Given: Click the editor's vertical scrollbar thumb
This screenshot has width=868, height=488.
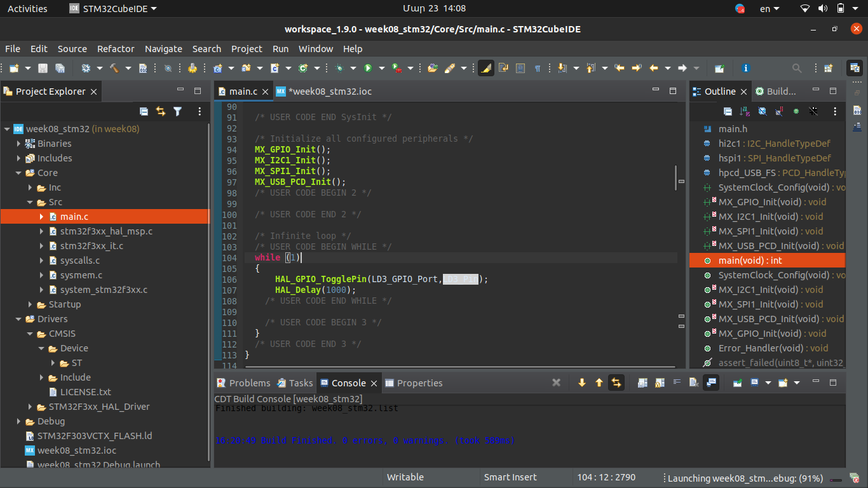Looking at the screenshot, I should 675,178.
